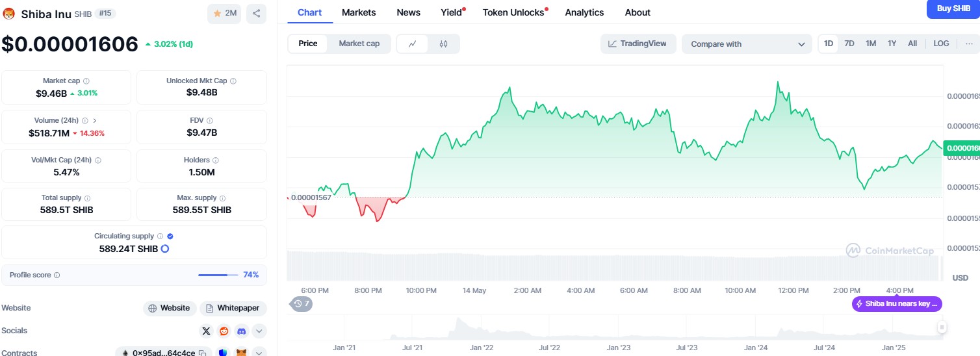The width and height of the screenshot is (980, 356).
Task: Expand the Contracts list chevron
Action: coord(259,353)
